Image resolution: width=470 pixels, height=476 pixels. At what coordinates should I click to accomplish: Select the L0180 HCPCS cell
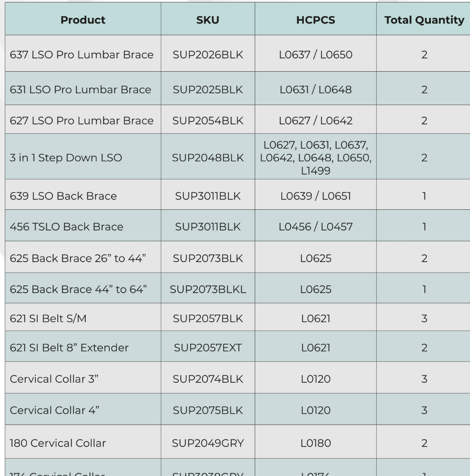point(316,442)
